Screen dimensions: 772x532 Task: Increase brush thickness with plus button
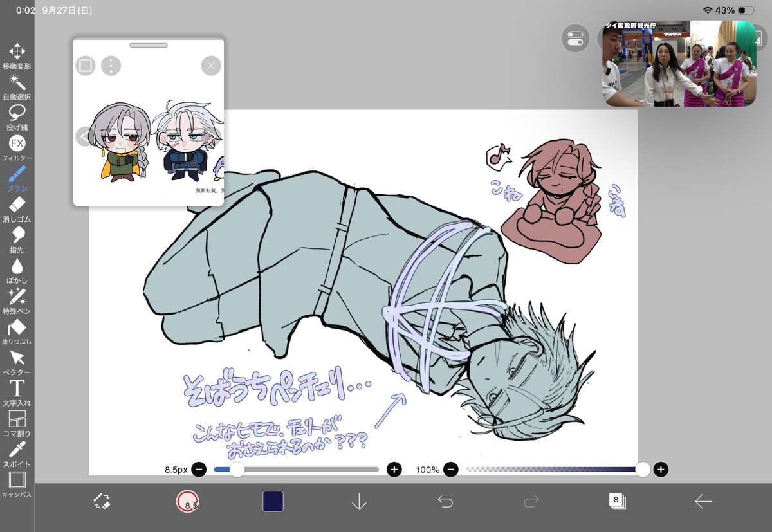pos(394,470)
